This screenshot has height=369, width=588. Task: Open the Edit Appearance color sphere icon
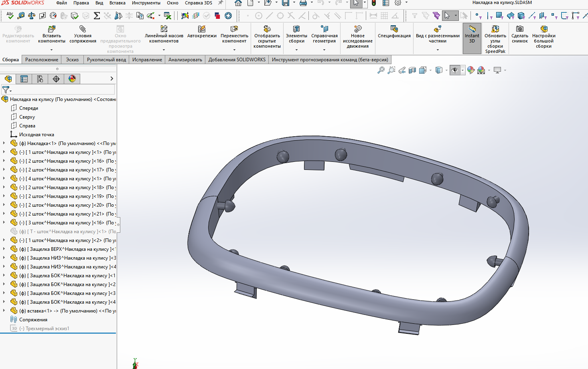point(471,71)
